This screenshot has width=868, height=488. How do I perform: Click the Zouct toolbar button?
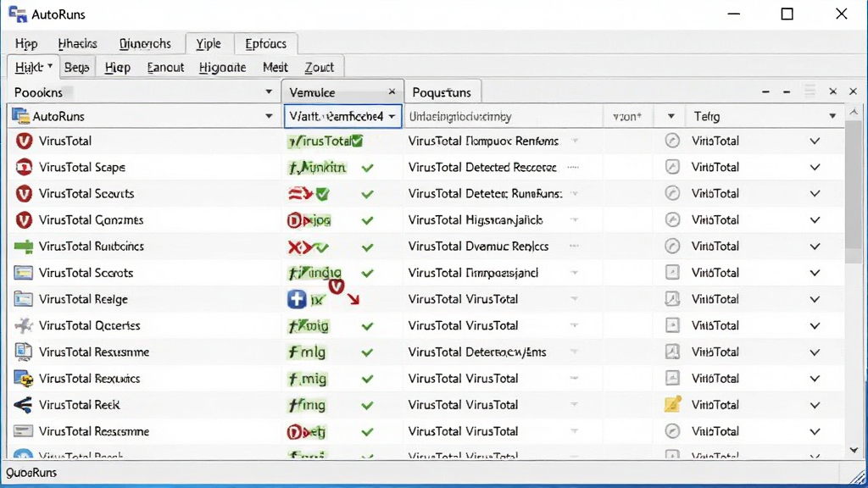[320, 68]
